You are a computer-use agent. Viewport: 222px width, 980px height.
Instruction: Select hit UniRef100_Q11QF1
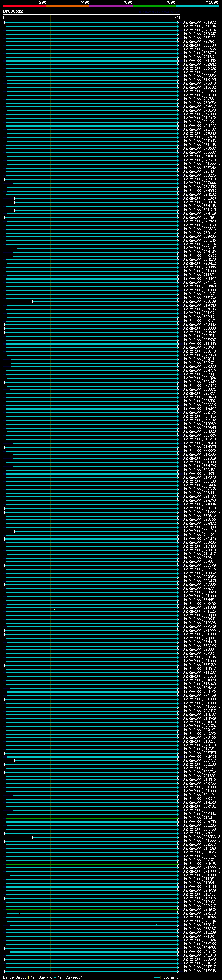(x=199, y=879)
